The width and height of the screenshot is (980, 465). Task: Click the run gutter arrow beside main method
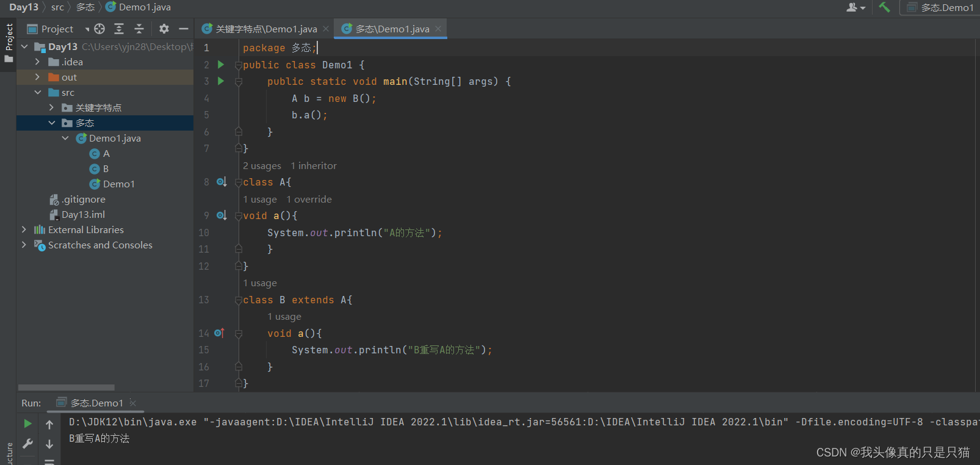click(x=221, y=81)
